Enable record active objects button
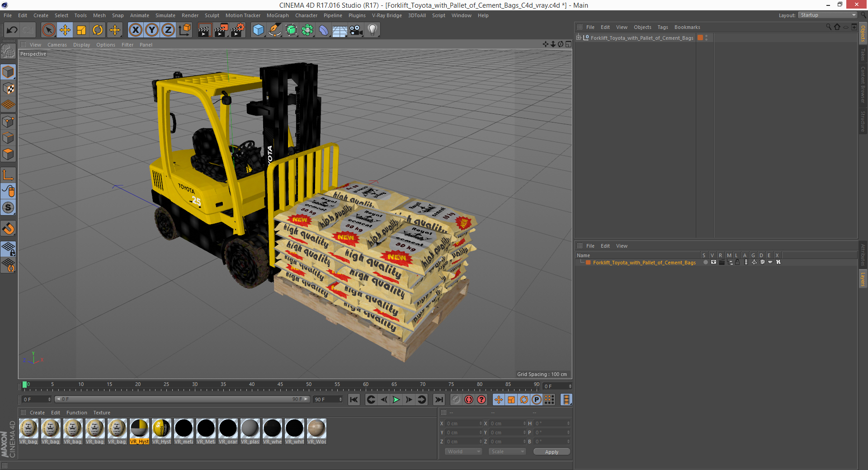This screenshot has height=470, width=868. 456,399
